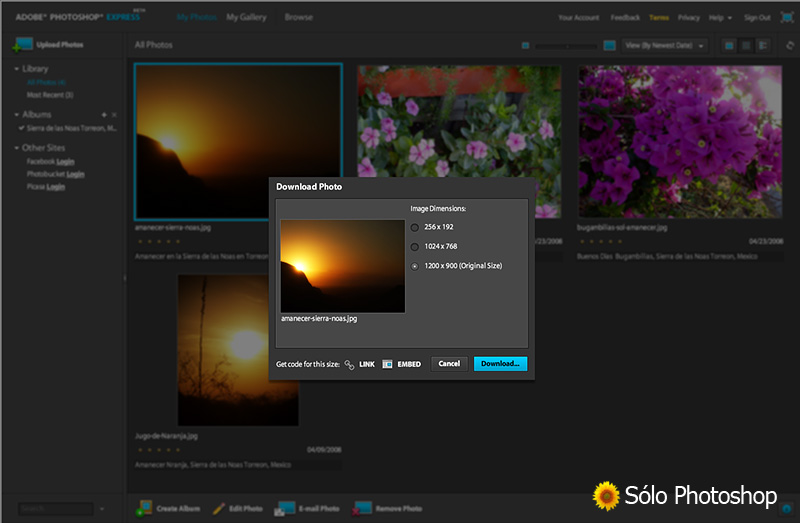Click the thumbnail size slider track
The height and width of the screenshot is (523, 800).
coord(566,46)
